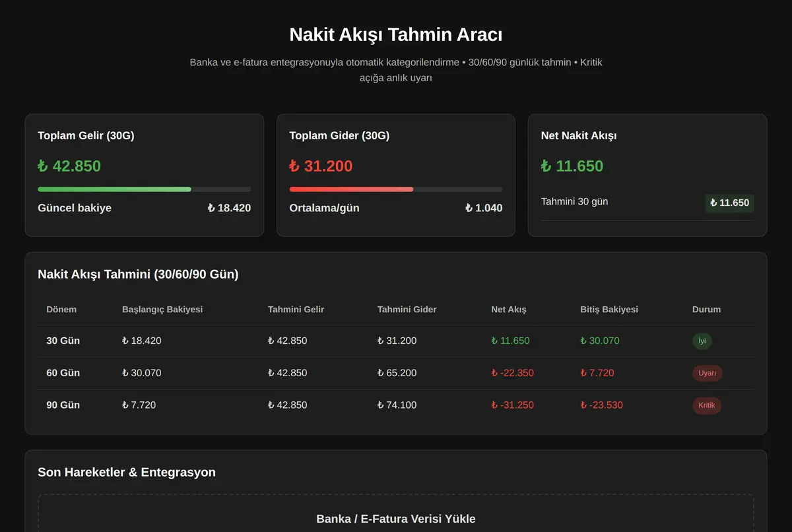This screenshot has height=532, width=792.
Task: Click the "Güncel bakiye" label
Action: click(x=75, y=208)
